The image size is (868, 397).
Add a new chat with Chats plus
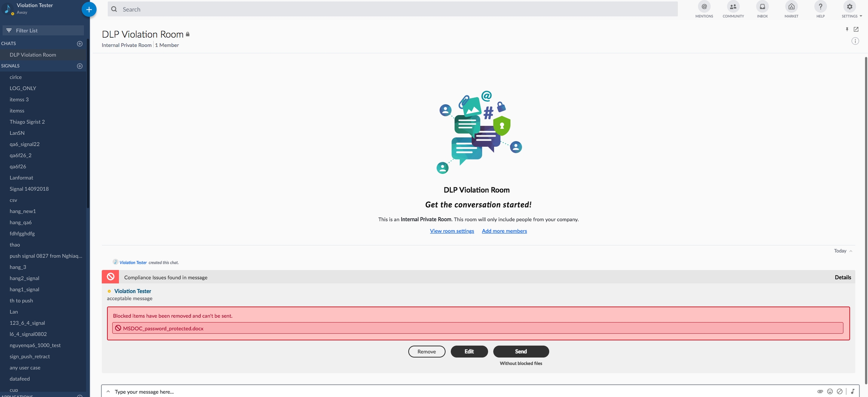[79, 44]
